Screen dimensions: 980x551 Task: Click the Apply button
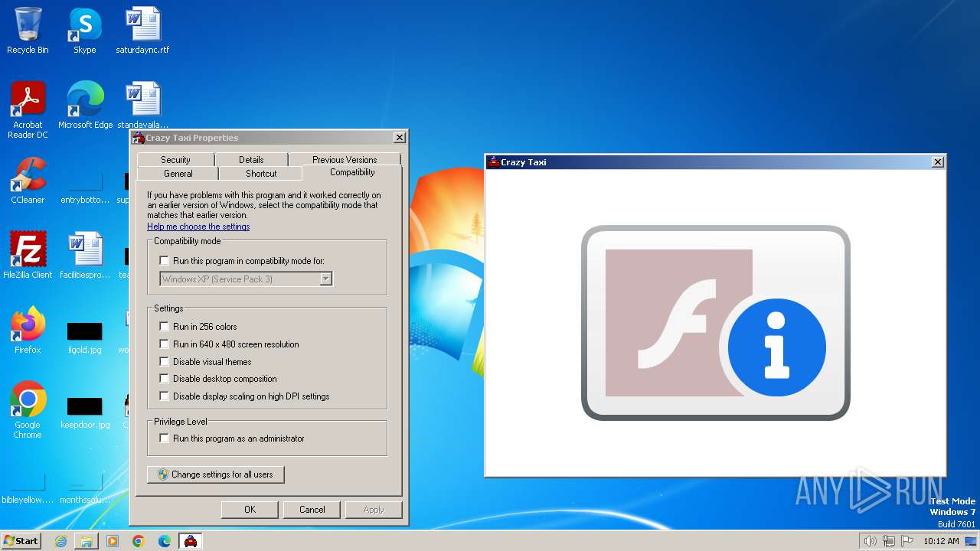click(x=374, y=510)
